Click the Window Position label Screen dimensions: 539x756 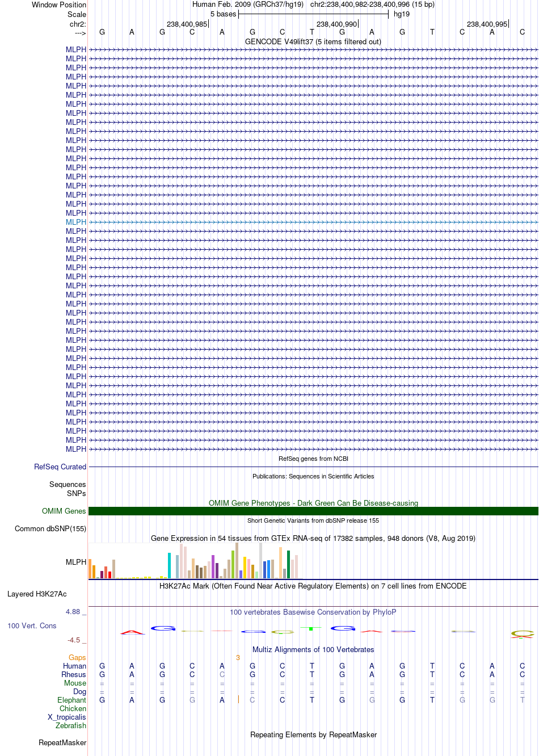pyautogui.click(x=59, y=5)
